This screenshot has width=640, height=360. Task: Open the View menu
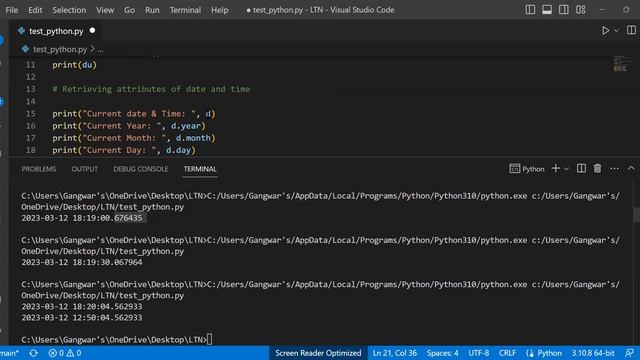[x=105, y=10]
